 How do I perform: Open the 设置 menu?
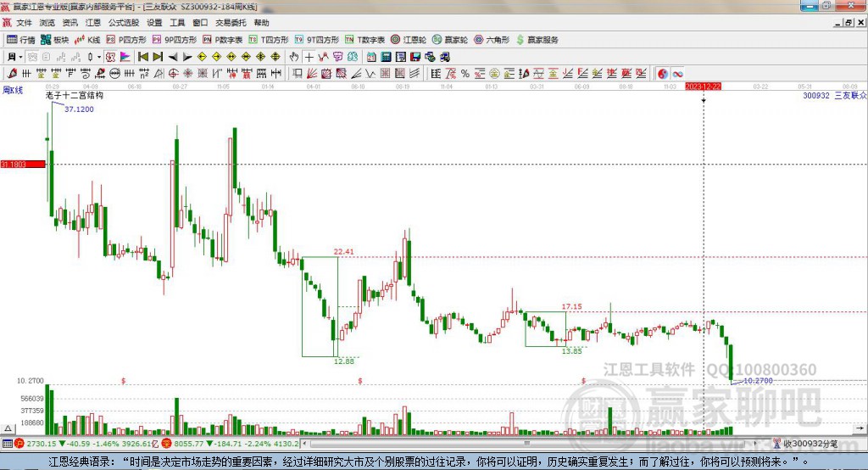pos(154,23)
